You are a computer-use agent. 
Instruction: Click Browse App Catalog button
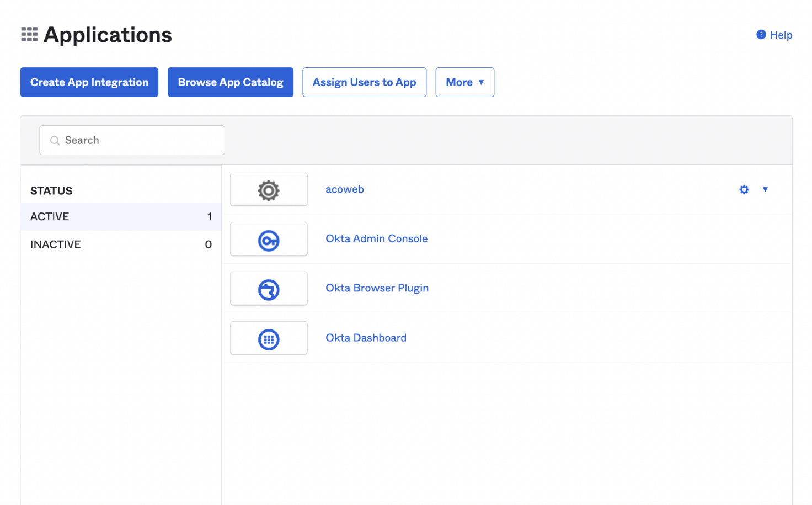tap(231, 82)
